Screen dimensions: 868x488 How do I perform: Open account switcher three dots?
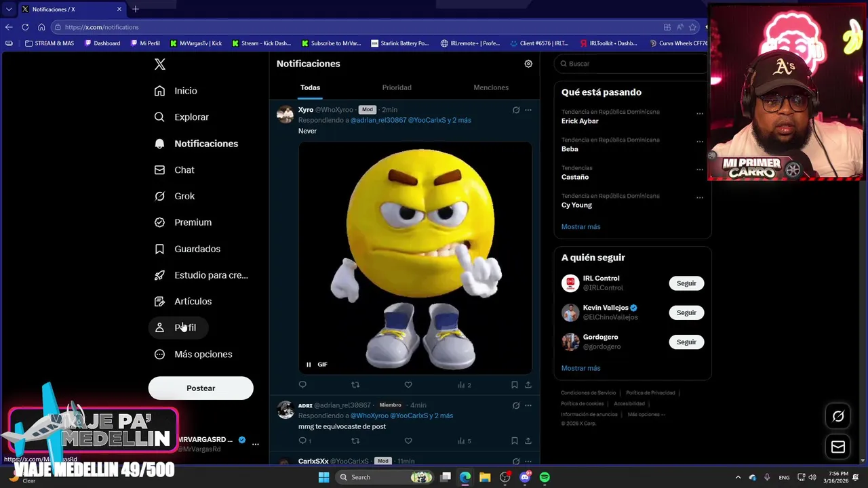click(256, 444)
